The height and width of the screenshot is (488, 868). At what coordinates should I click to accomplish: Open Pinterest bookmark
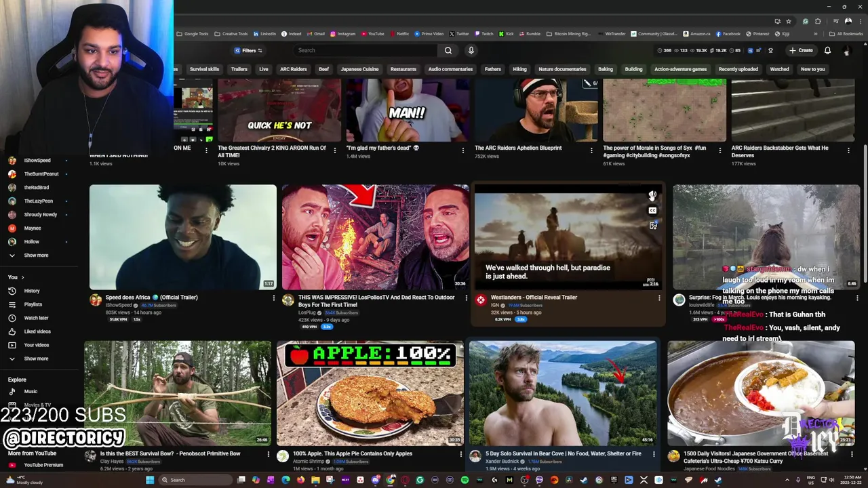pos(757,34)
